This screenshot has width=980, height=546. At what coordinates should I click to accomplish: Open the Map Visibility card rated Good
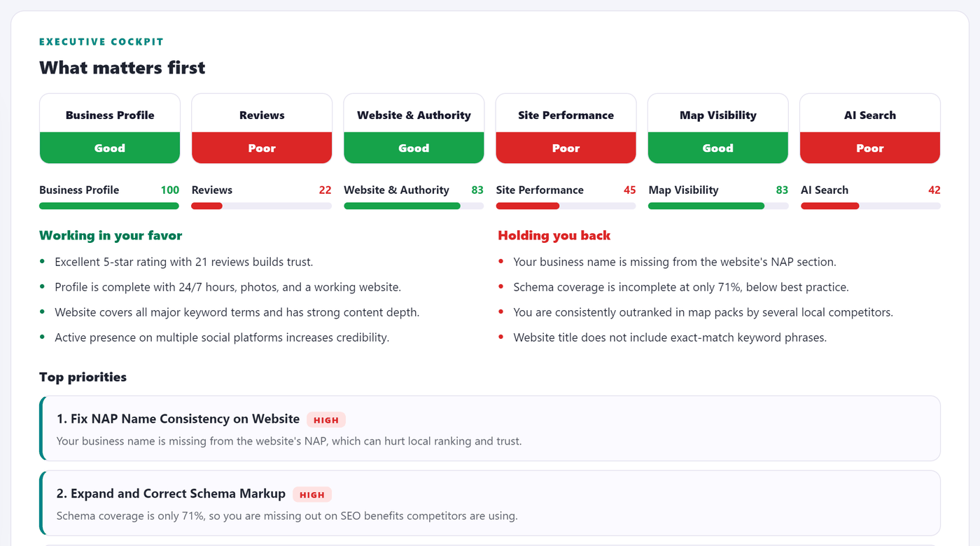click(718, 129)
